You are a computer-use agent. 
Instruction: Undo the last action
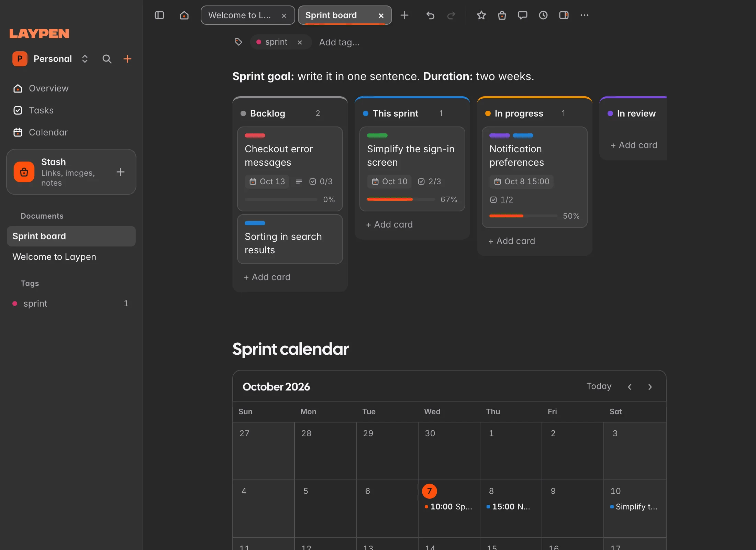pos(430,15)
